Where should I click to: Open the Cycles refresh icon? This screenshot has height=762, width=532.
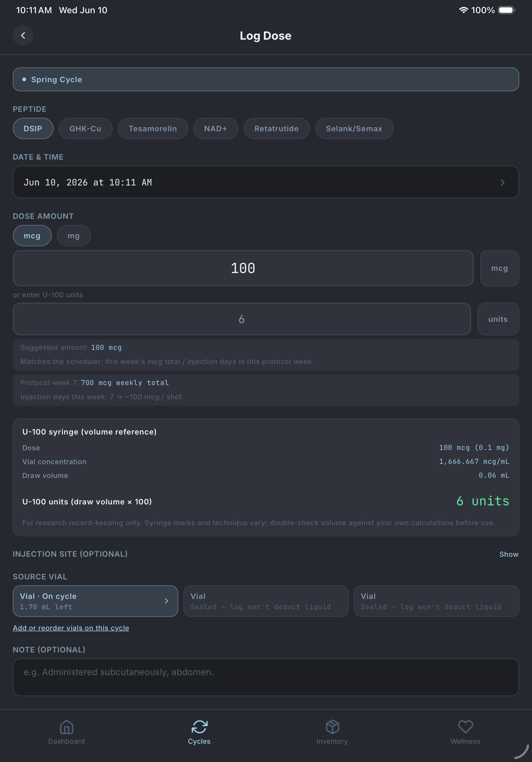click(199, 727)
